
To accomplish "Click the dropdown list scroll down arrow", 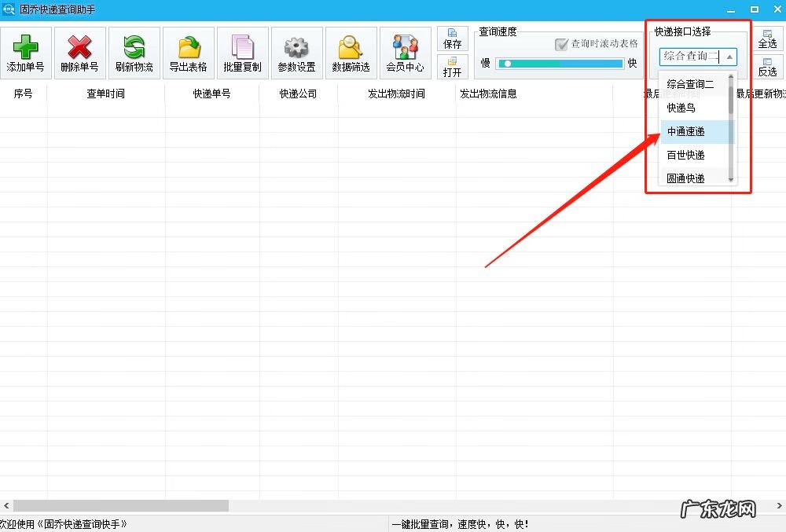I will coord(731,179).
